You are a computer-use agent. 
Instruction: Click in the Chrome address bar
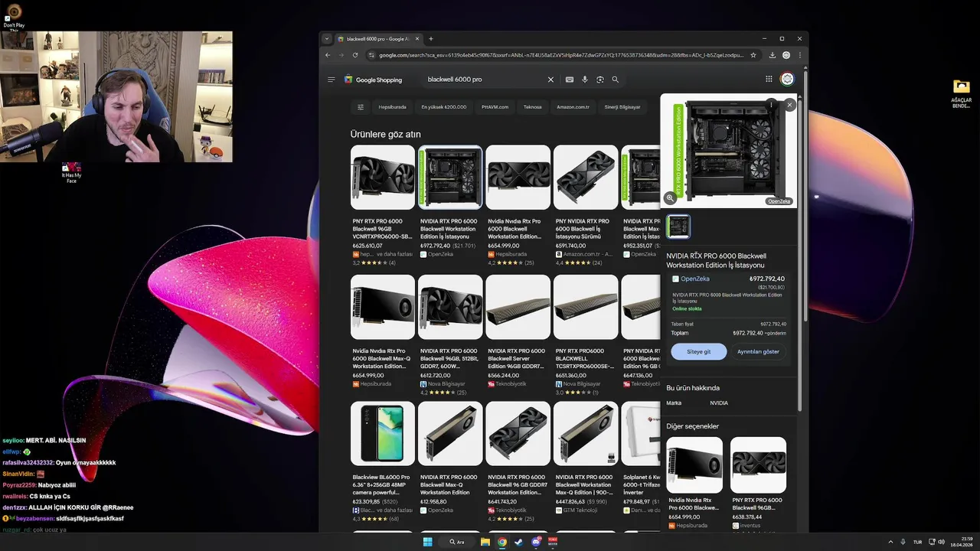click(561, 55)
